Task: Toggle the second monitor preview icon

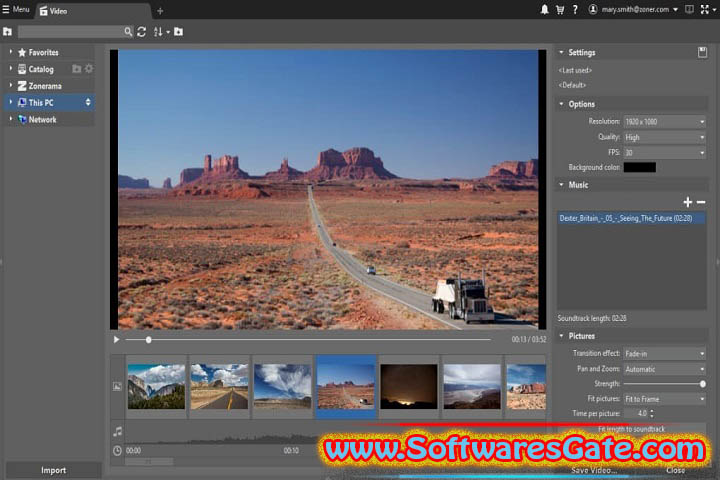Action: 689,9
